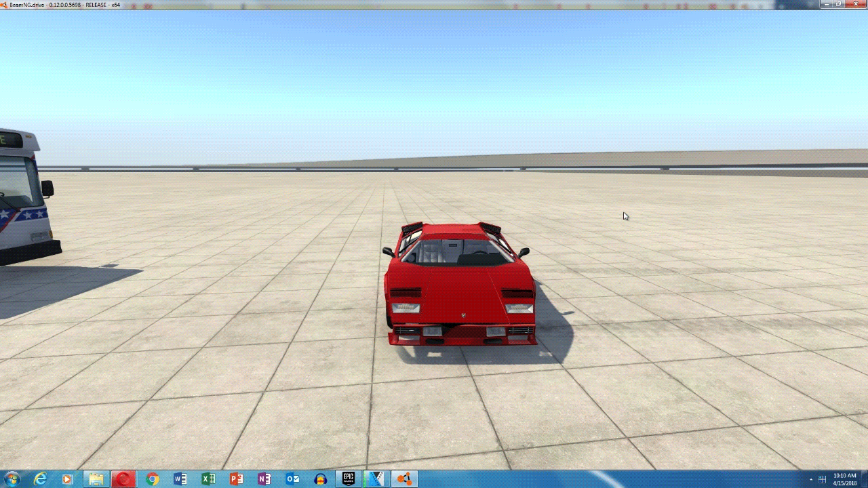The width and height of the screenshot is (868, 488).
Task: Click the BeamNG.drive window title text
Action: 65,4
